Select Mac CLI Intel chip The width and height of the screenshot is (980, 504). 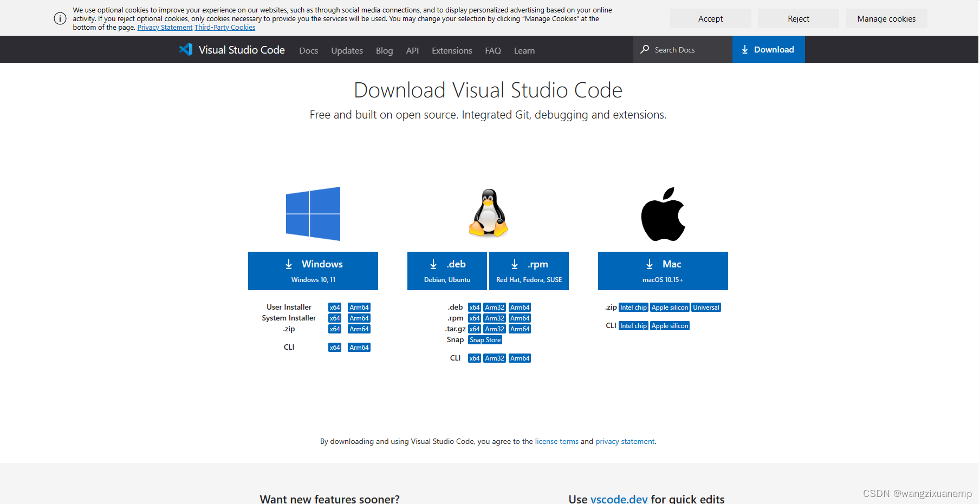pyautogui.click(x=633, y=326)
